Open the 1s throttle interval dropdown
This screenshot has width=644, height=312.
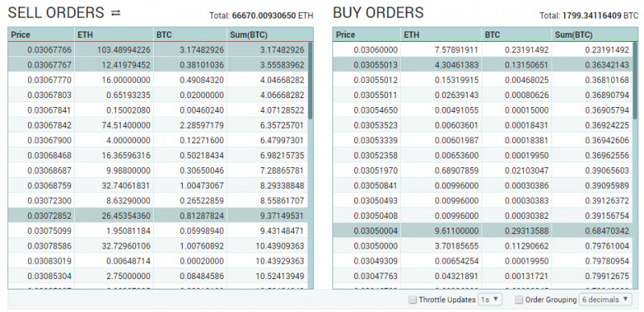click(490, 300)
